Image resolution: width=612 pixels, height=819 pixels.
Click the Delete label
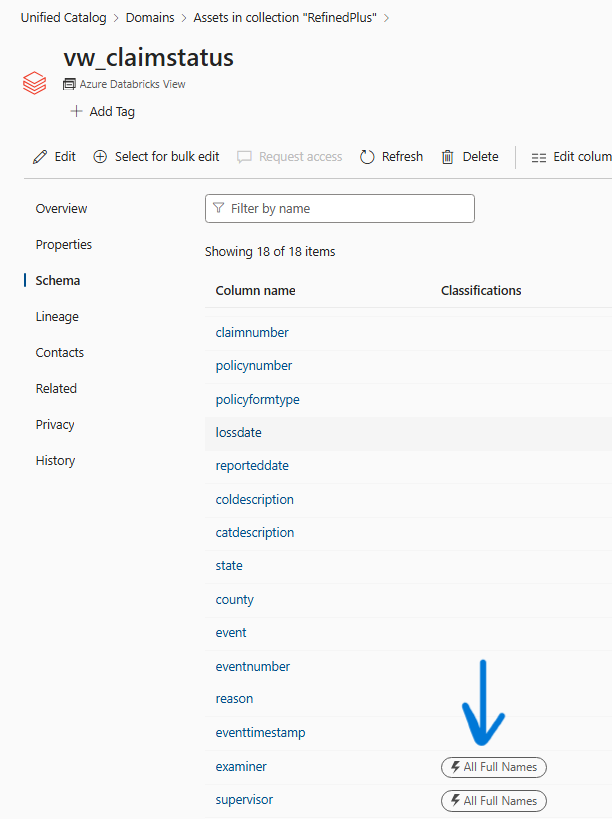click(x=480, y=157)
